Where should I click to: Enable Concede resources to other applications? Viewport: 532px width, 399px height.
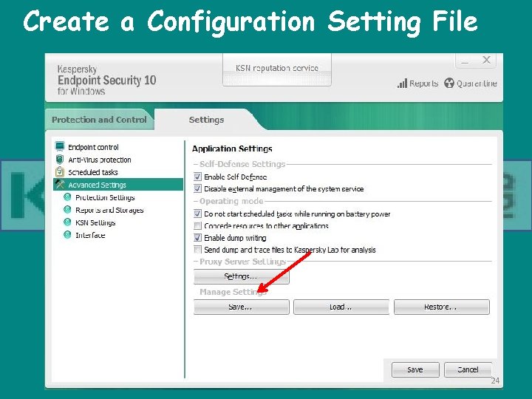[197, 225]
